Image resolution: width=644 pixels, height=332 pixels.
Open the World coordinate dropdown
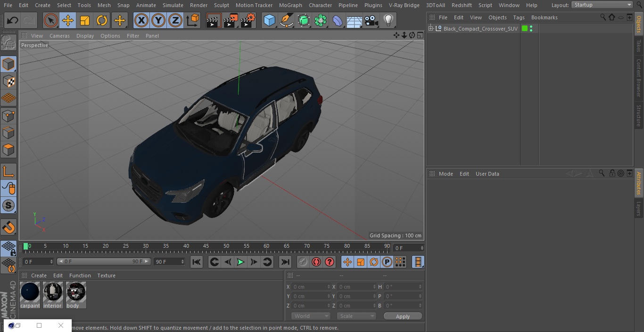tap(311, 316)
